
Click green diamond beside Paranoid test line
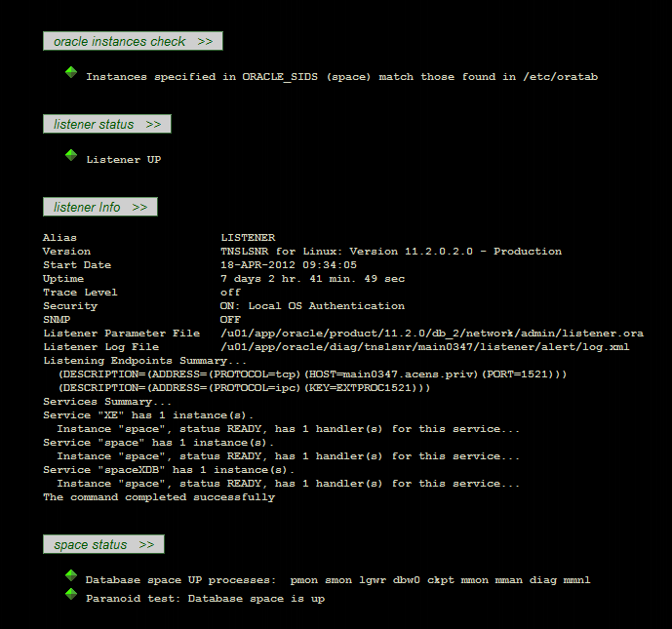71,594
